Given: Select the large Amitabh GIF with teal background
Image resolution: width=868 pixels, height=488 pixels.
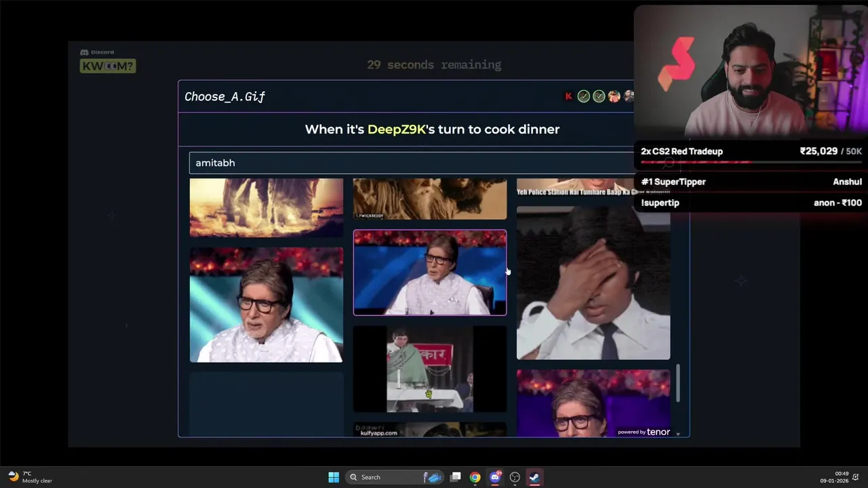Looking at the screenshot, I should tap(266, 305).
